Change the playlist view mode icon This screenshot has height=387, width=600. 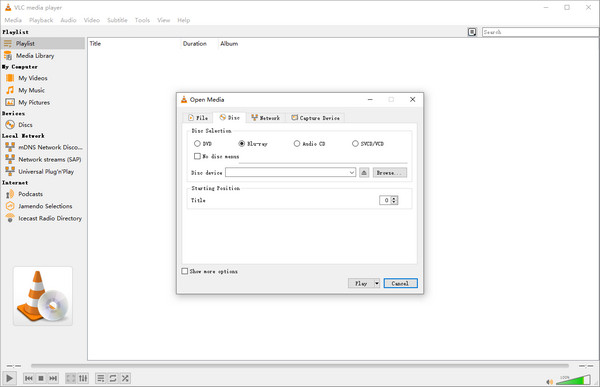[x=472, y=32]
